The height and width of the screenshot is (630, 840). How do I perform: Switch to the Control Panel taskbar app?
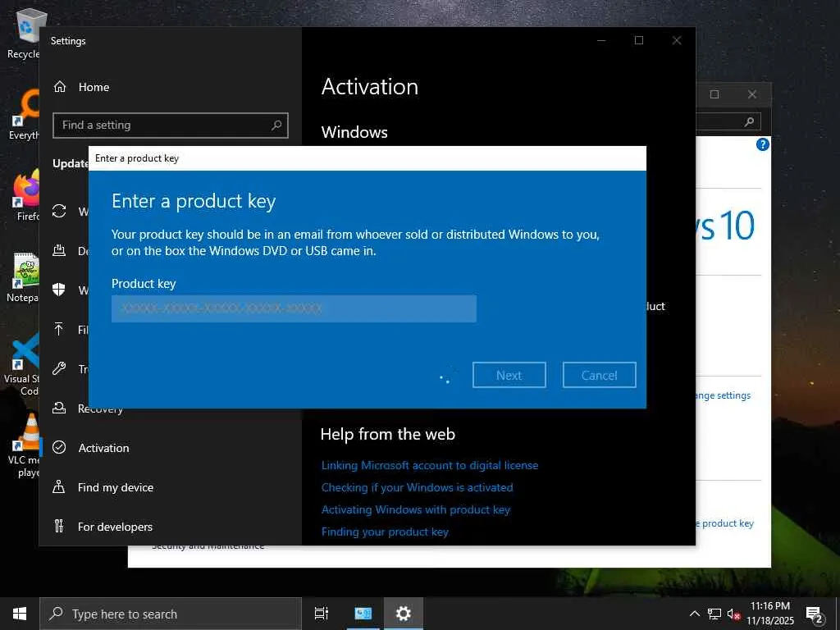pyautogui.click(x=363, y=614)
